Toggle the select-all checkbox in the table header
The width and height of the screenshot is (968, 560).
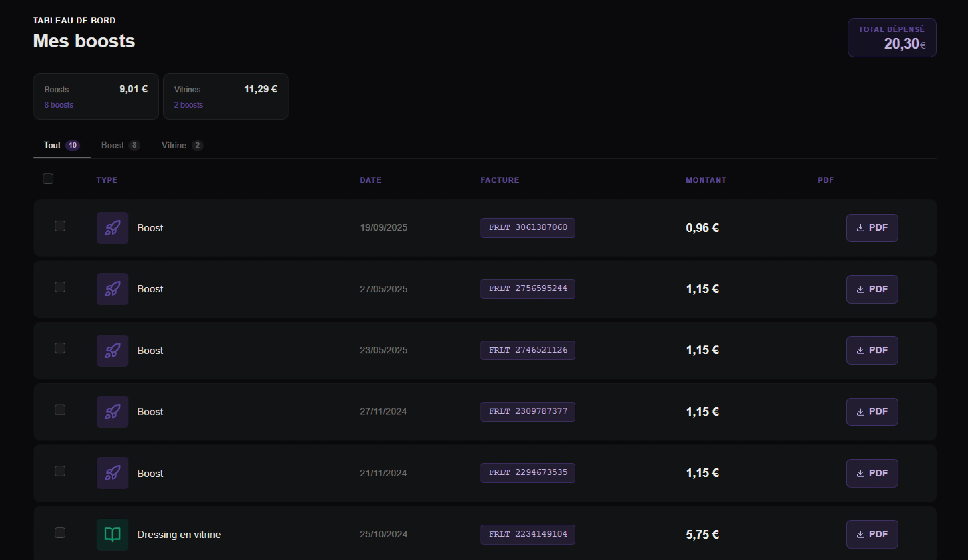pyautogui.click(x=48, y=179)
